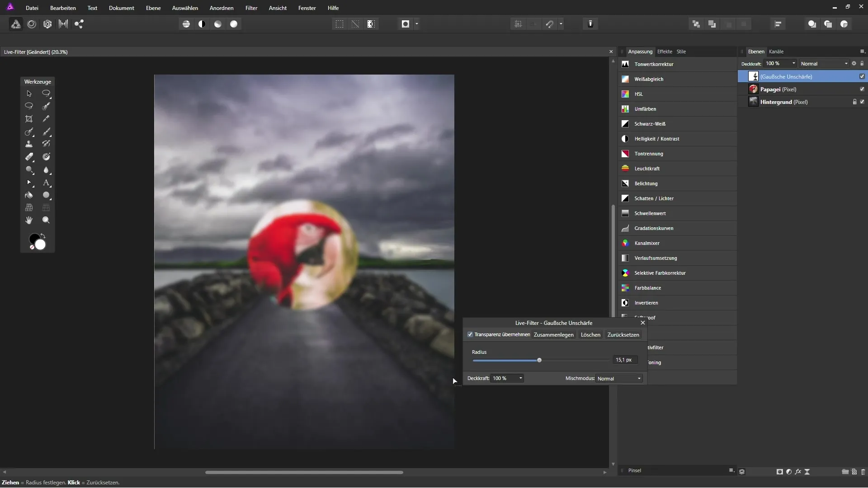
Task: Click the Radius value field
Action: [625, 360]
